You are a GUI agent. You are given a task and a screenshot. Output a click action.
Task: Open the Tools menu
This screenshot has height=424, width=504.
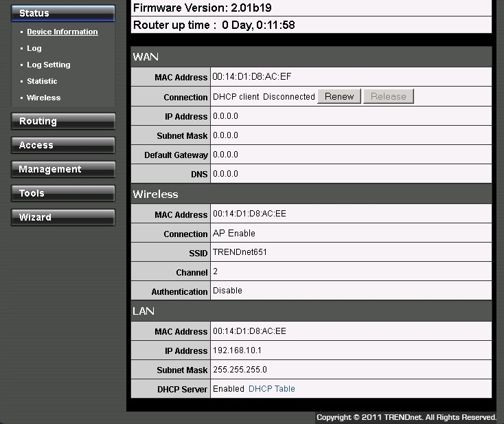pos(62,194)
